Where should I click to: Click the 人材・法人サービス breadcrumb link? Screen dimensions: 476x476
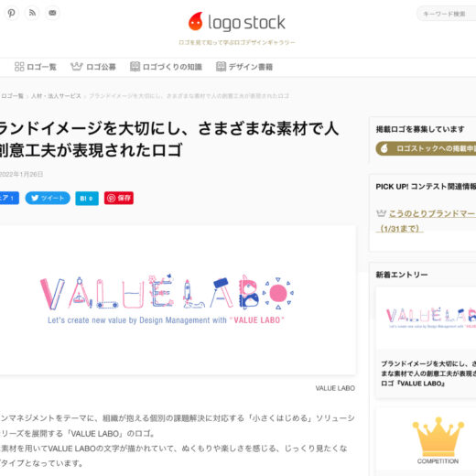click(56, 96)
